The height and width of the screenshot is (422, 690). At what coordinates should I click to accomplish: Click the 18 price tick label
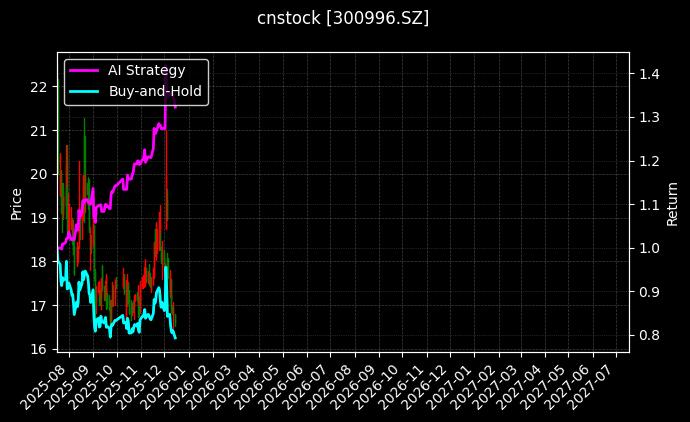tap(38, 262)
